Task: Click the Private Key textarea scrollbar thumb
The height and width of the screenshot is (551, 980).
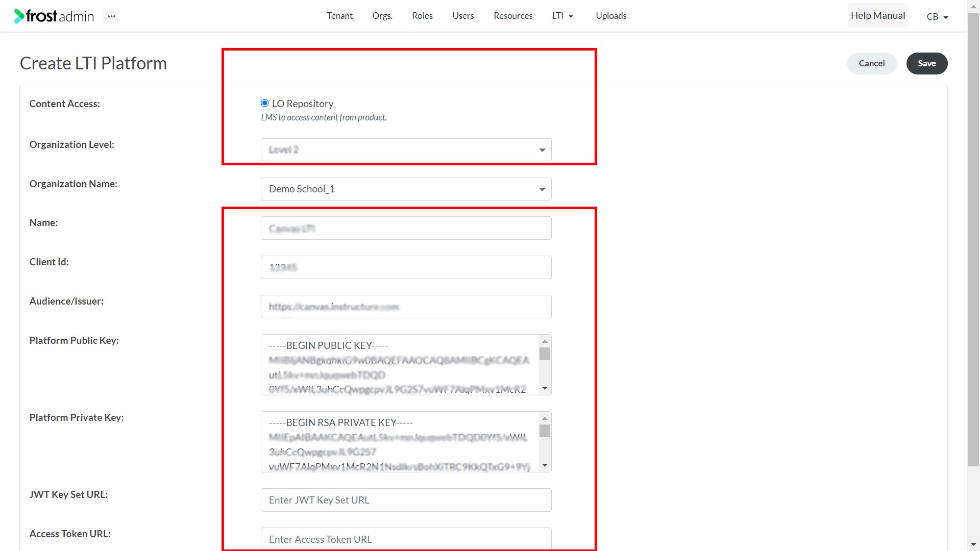Action: 545,431
